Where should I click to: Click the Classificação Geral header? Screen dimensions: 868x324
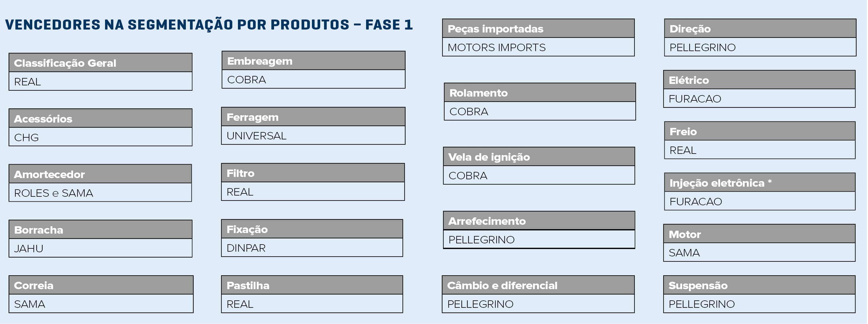100,63
